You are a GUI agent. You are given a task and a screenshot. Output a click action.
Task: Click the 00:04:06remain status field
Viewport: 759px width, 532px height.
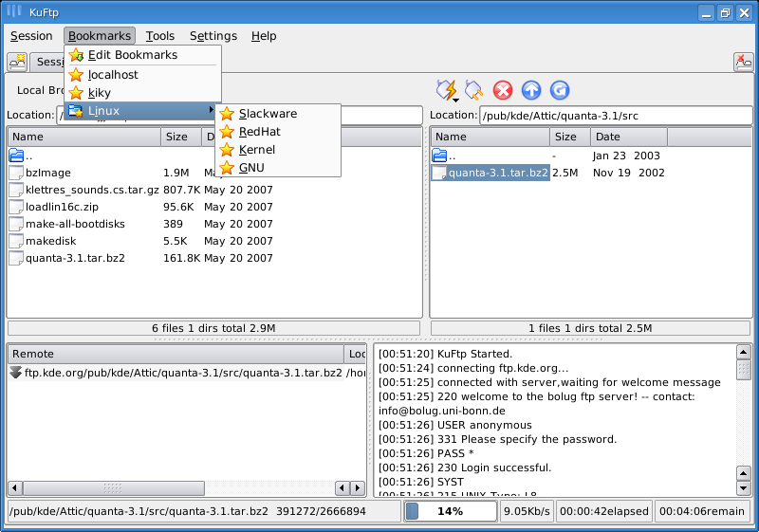coord(702,511)
